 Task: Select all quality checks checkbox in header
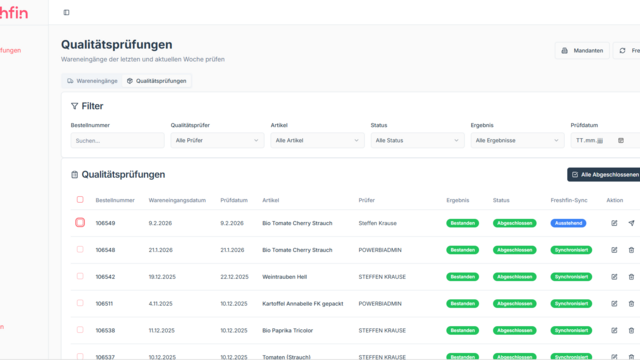pos(80,200)
